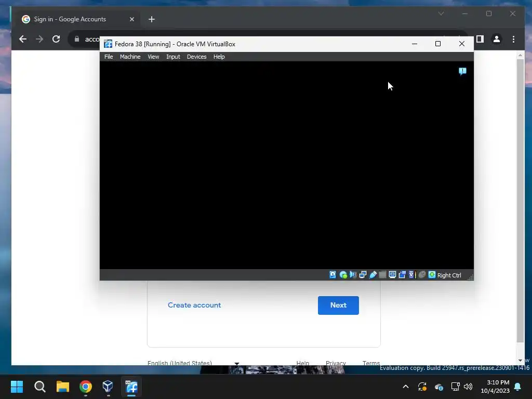This screenshot has width=532, height=399.
Task: Maximize the Fedora 38 VirtualBox window
Action: tap(438, 44)
